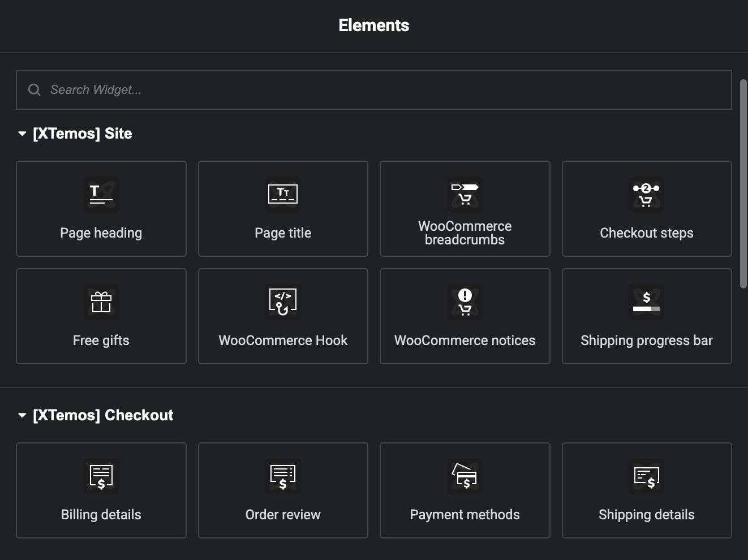Screen dimensions: 748x560
Task: Click the "WooCommerce breadcrumbs" label text
Action: [x=465, y=233]
